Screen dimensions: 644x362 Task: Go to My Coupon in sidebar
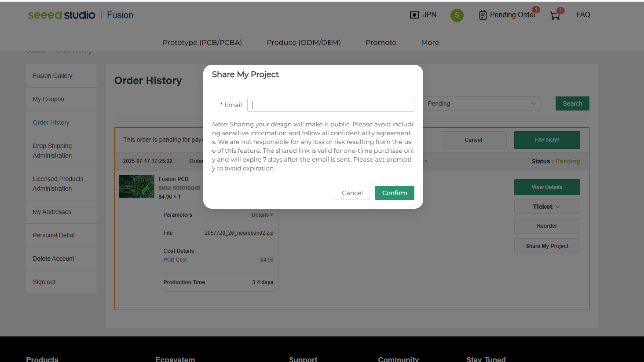(x=48, y=99)
